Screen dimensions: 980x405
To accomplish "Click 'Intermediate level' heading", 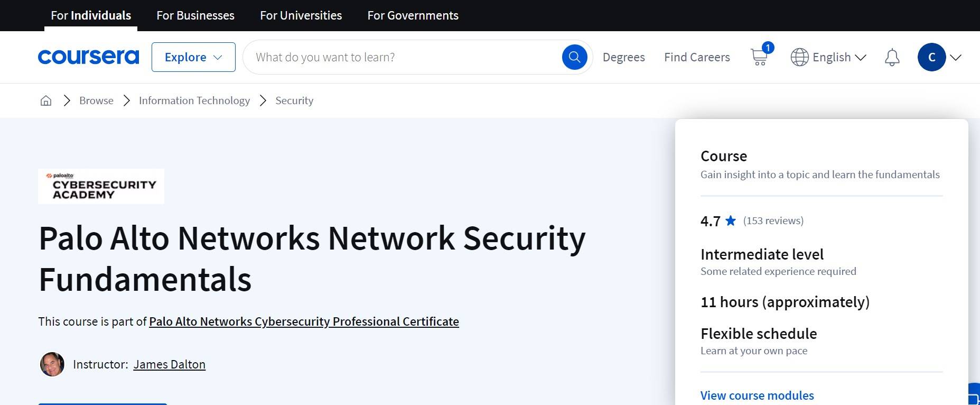I will click(762, 254).
